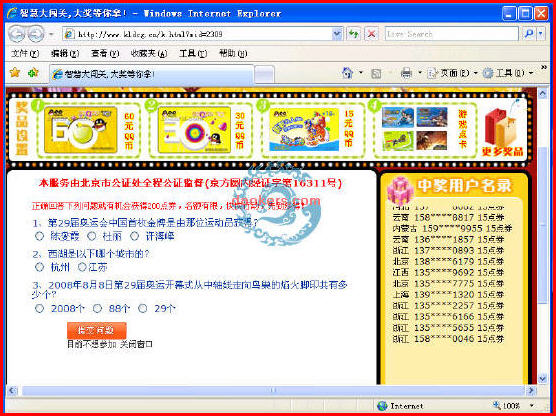Image resolution: width=556 pixels, height=416 pixels.
Task: Click the Refresh page icon
Action: point(354,34)
